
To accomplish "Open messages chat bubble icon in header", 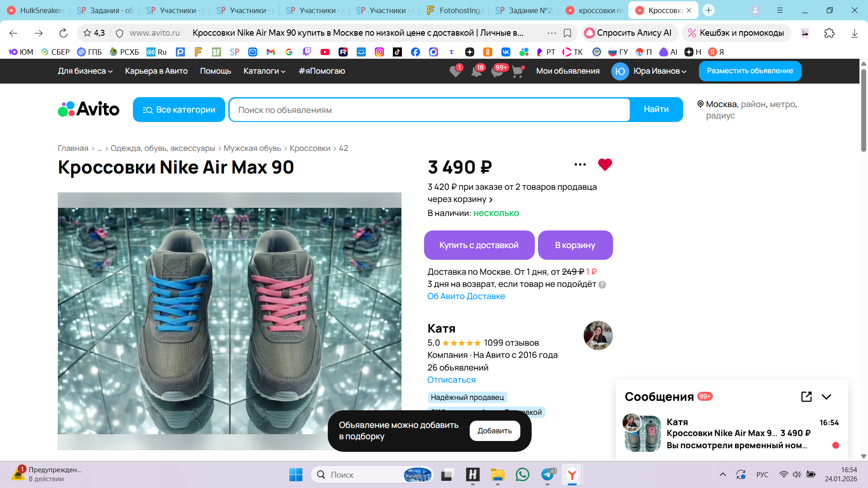I will pyautogui.click(x=497, y=71).
